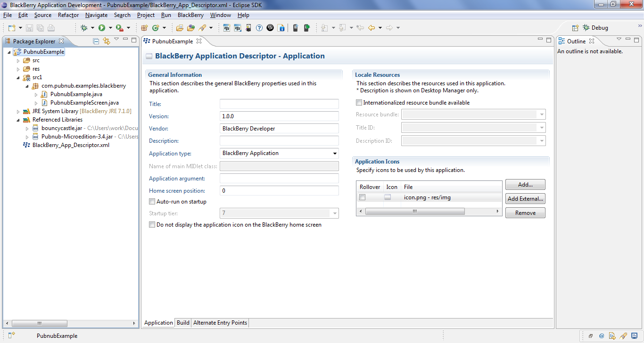Screen dimensions: 644x343
Task: Enable hiding the application icon on home screen
Action: pyautogui.click(x=152, y=224)
